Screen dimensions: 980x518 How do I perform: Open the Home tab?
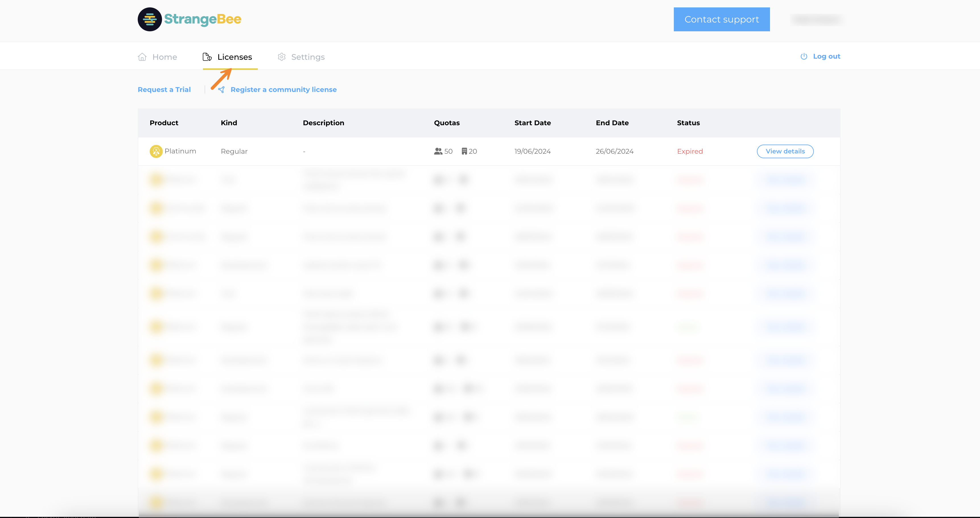(x=158, y=57)
